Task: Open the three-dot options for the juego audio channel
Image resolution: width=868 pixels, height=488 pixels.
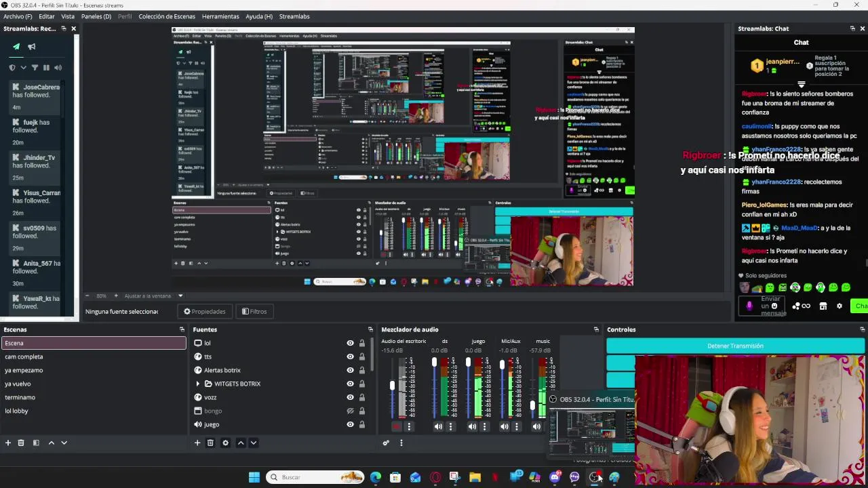Action: 484,426
